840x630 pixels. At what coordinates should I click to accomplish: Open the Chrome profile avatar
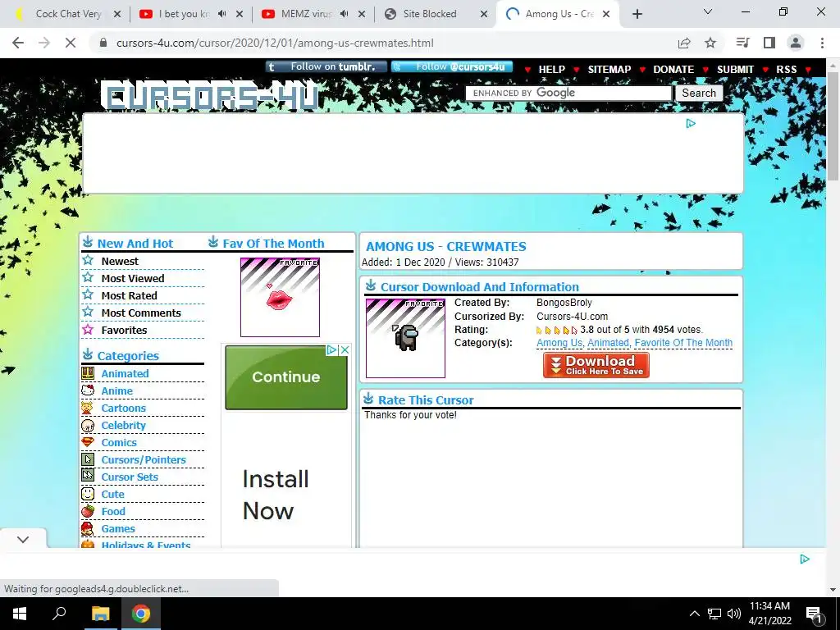(x=796, y=43)
